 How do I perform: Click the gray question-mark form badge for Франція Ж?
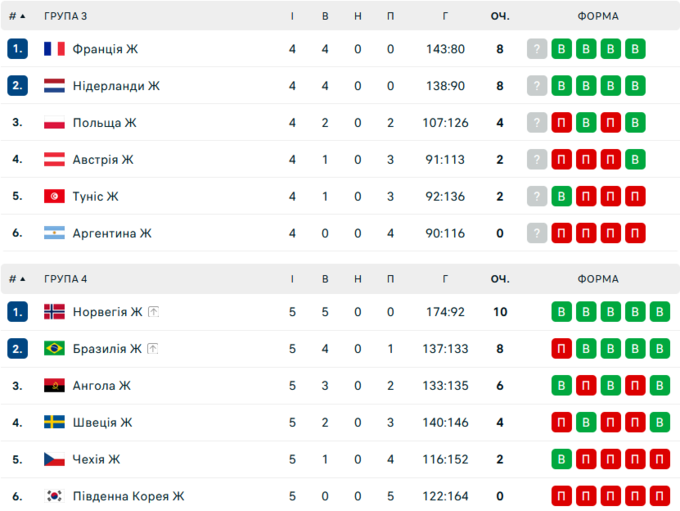pos(538,49)
